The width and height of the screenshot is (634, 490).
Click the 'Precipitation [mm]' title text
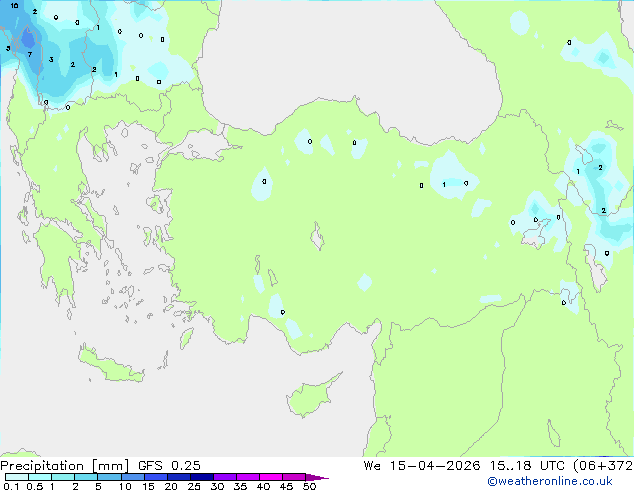[x=65, y=466]
